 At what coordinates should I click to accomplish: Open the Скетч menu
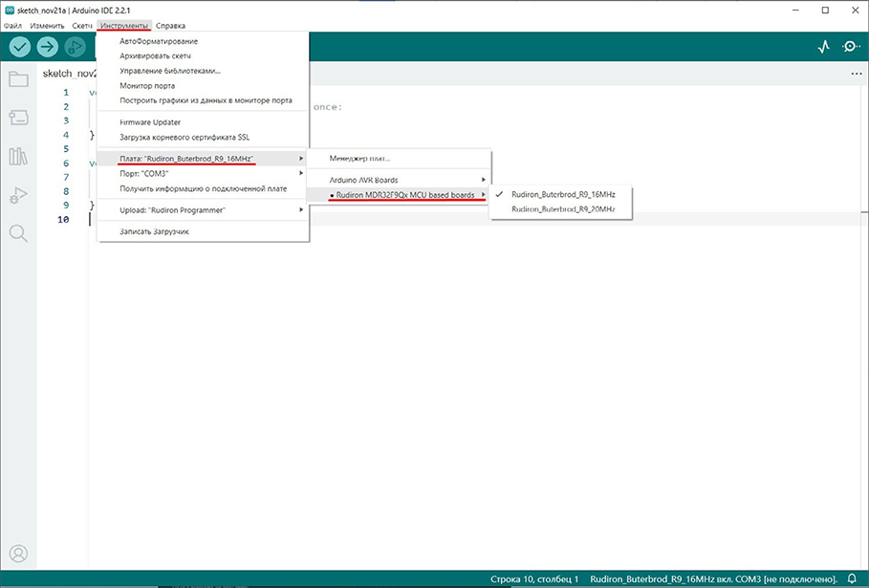pos(82,26)
